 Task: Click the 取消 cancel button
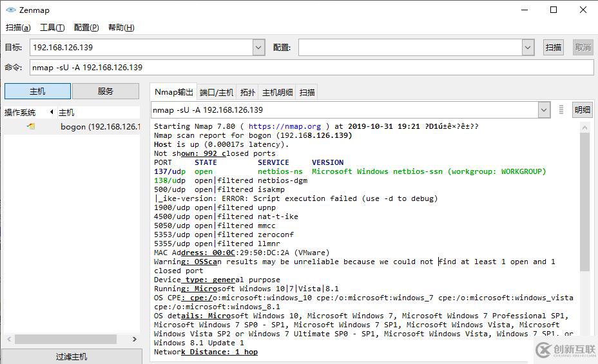pos(583,48)
